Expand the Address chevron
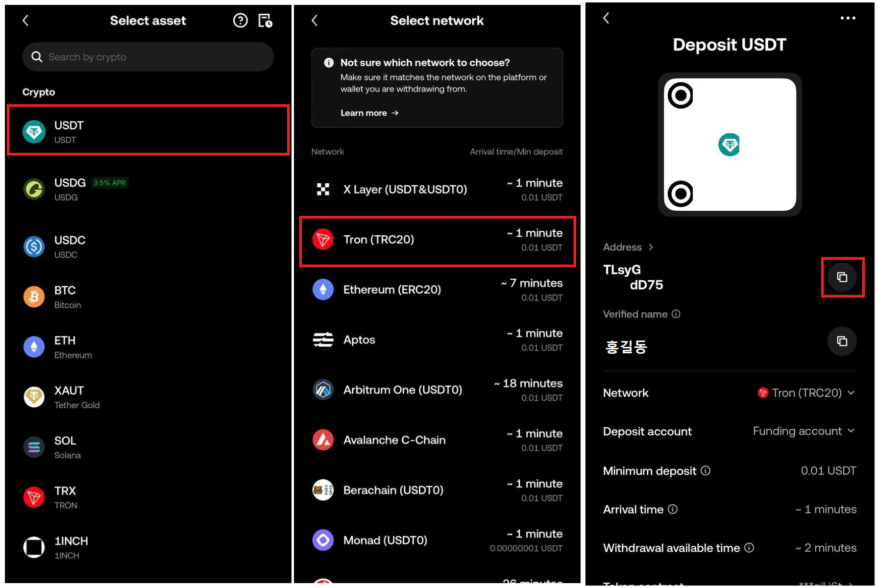The width and height of the screenshot is (877, 588). [651, 247]
